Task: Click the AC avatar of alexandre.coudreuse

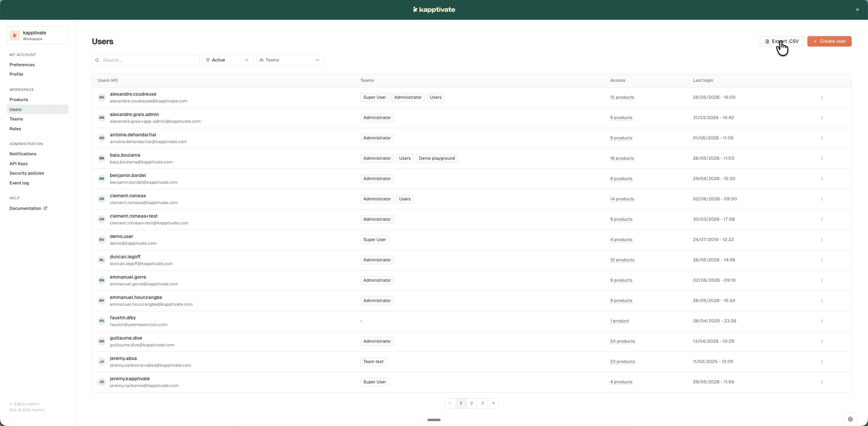Action: [101, 97]
